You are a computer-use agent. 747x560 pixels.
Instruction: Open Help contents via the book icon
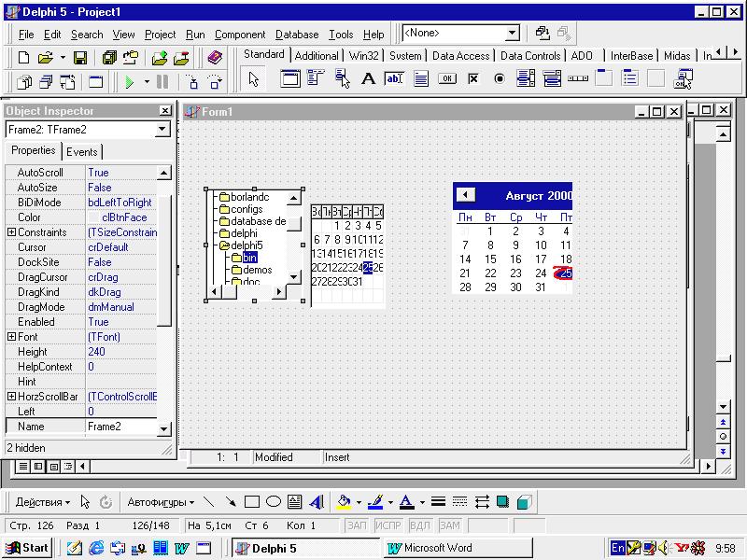216,58
